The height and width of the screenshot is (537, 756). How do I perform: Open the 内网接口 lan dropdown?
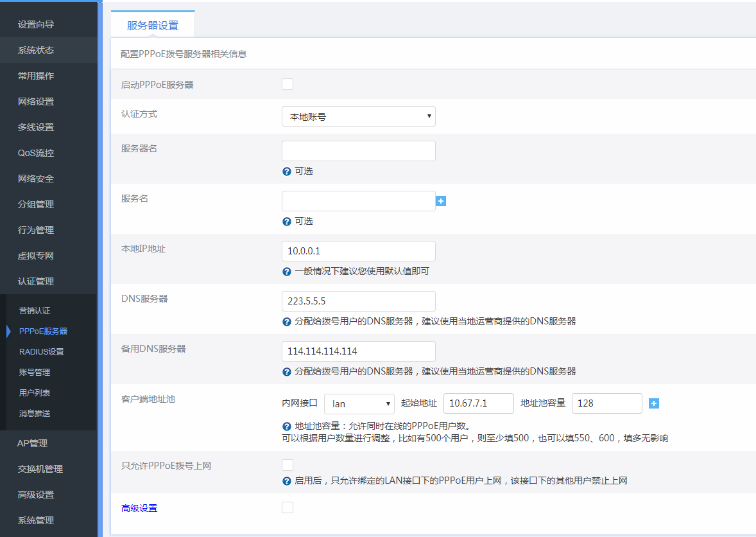point(359,403)
